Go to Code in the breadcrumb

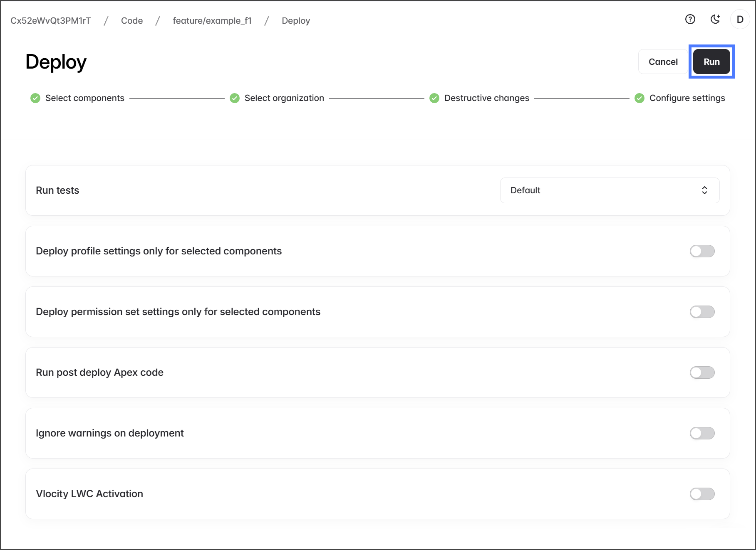click(x=132, y=21)
